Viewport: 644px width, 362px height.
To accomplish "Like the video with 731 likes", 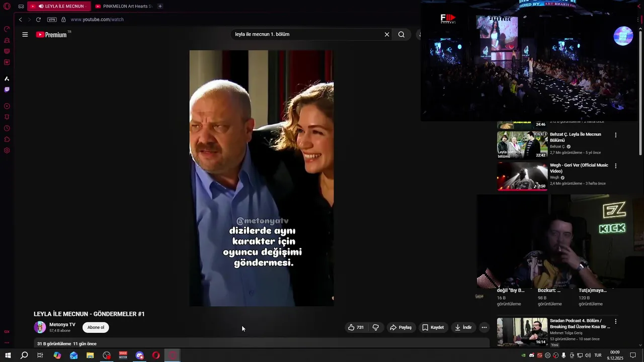I will (x=355, y=327).
